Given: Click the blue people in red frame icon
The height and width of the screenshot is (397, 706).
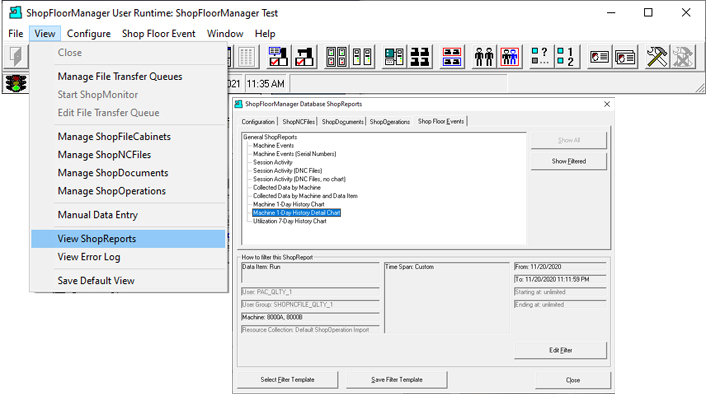Looking at the screenshot, I should (510, 57).
